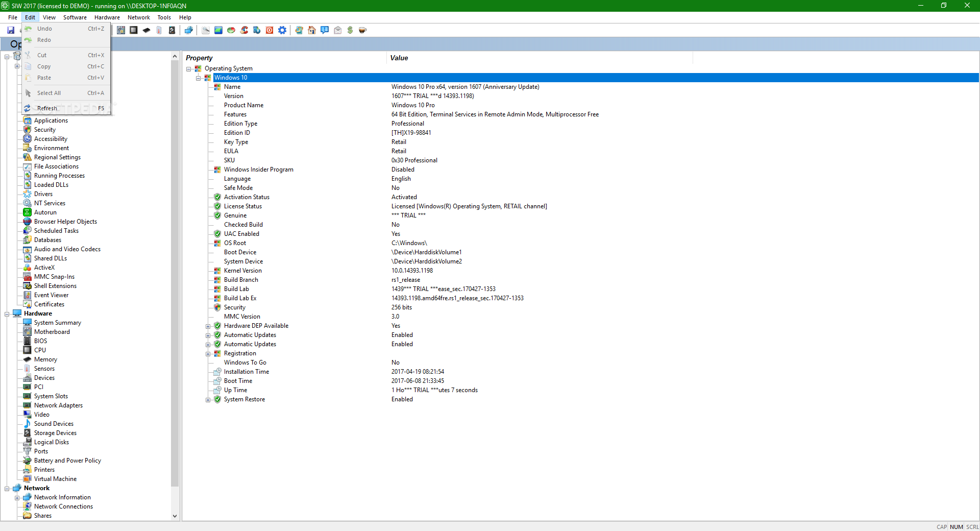Click the network computer toolbar icon
Viewport: 980px width, 531px height.
click(189, 30)
